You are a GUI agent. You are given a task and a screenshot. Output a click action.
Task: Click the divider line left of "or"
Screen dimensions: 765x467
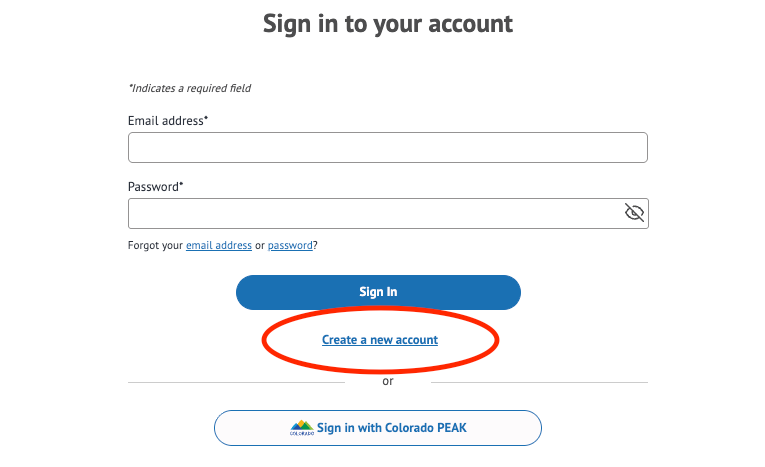click(236, 382)
